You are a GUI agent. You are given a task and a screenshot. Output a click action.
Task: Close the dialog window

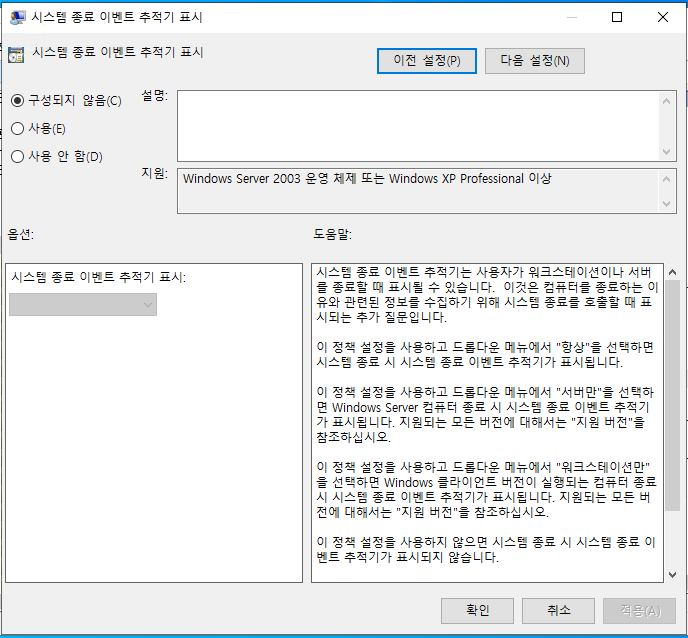663,17
